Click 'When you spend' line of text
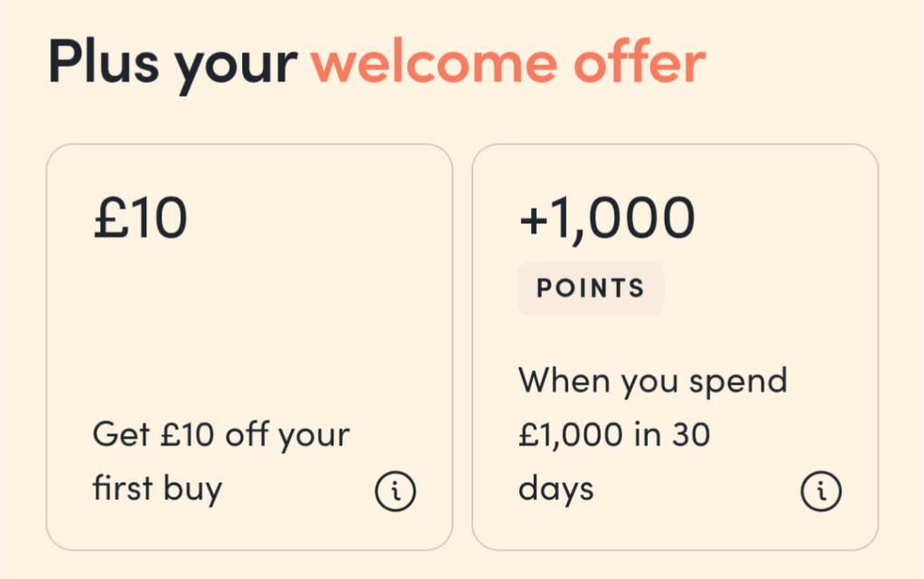Screen dimensions: 924x579 pyautogui.click(x=652, y=380)
